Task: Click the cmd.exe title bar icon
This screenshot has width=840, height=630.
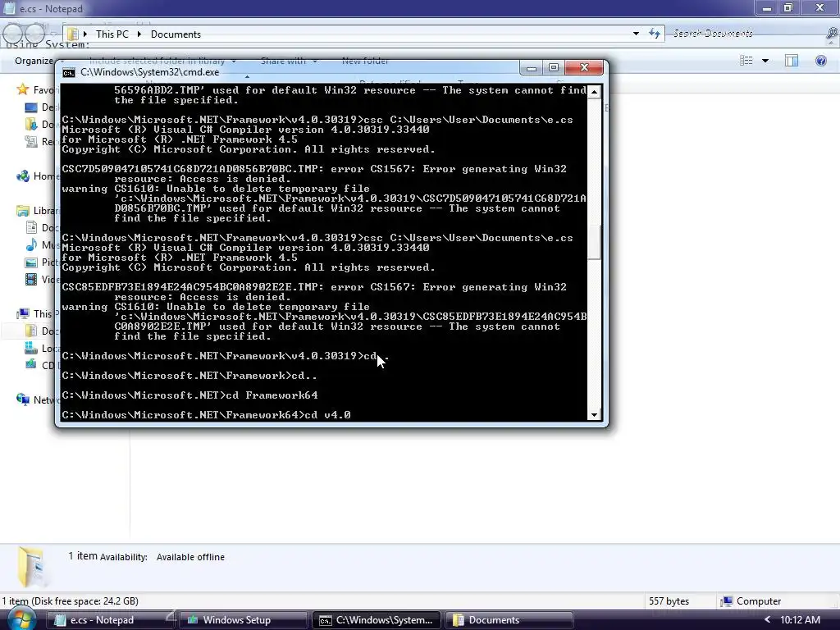Action: click(69, 72)
